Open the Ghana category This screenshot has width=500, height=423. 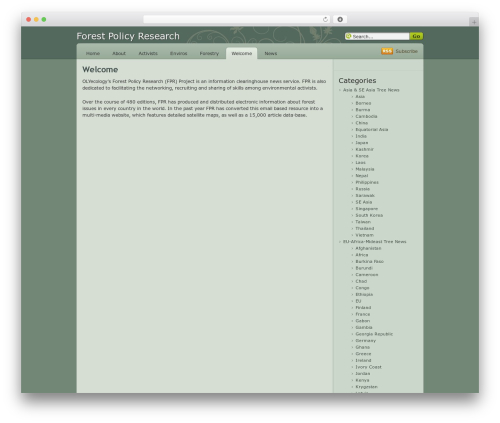coord(362,347)
